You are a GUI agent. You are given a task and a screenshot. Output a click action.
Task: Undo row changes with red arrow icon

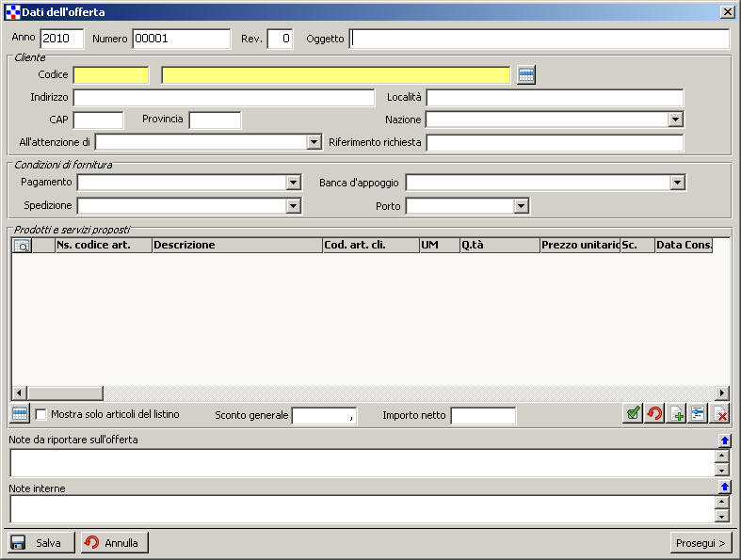coord(654,414)
